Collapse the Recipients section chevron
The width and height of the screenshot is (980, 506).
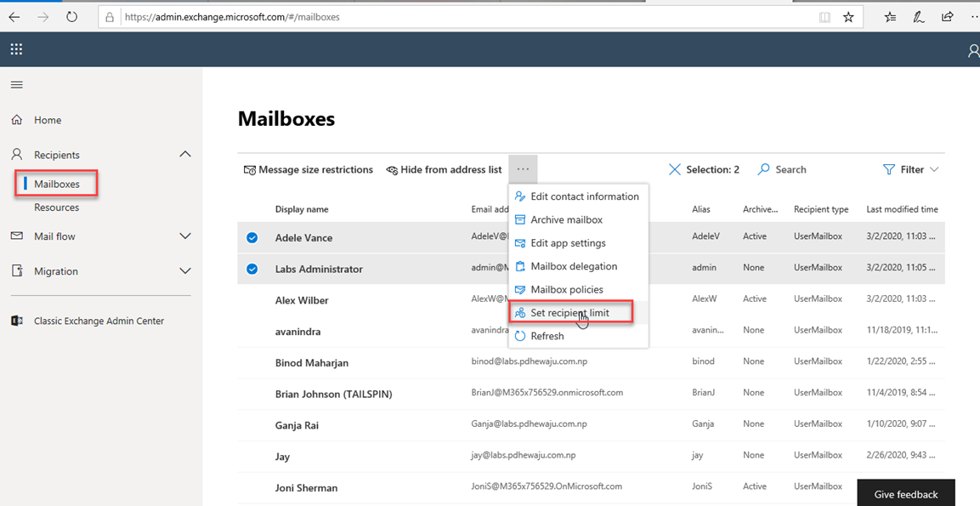185,155
